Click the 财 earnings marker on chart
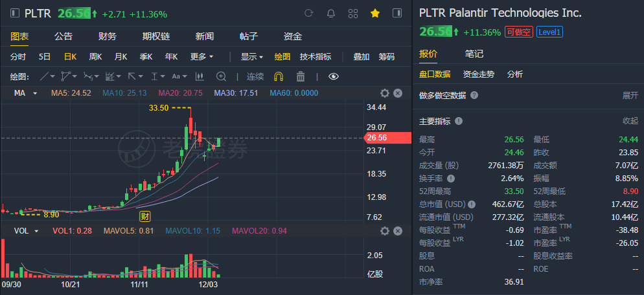This screenshot has width=644, height=295. pyautogui.click(x=144, y=216)
